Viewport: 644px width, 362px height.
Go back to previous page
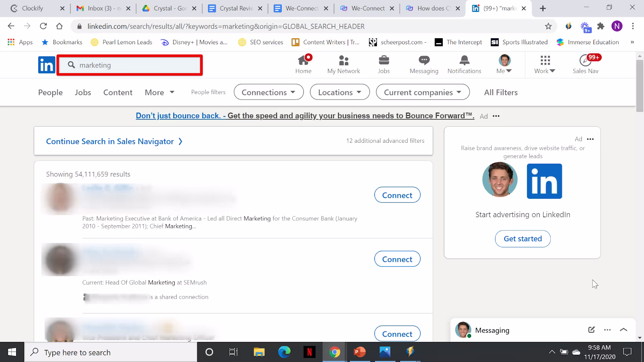pos(11,26)
